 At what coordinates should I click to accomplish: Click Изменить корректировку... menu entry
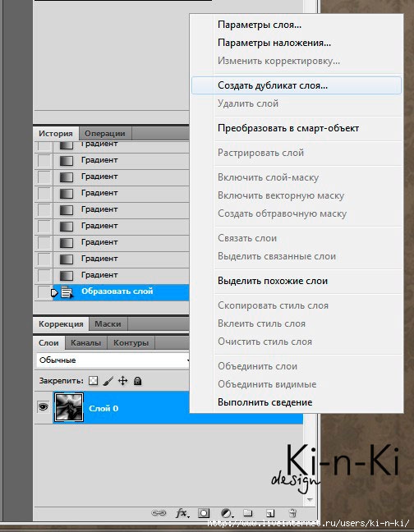pos(297,61)
